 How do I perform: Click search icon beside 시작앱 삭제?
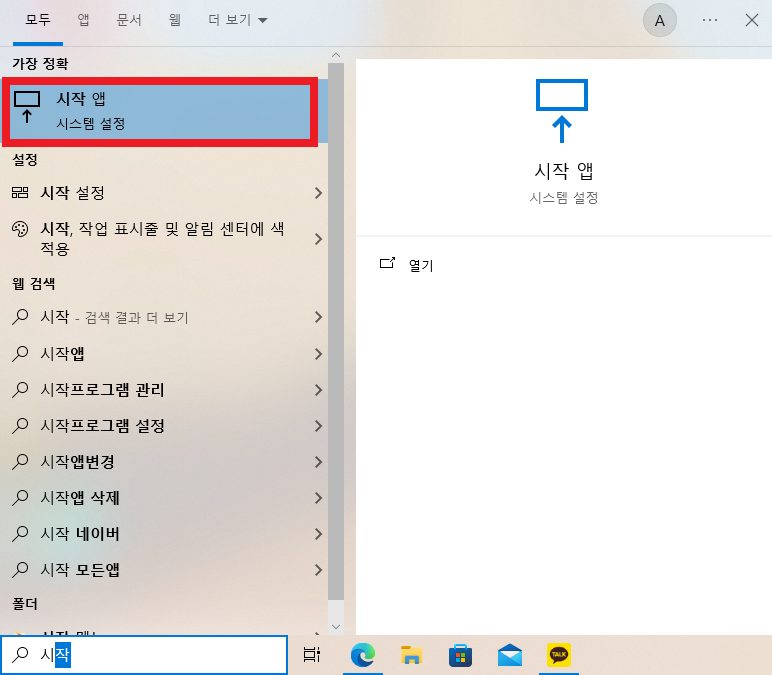(20, 497)
